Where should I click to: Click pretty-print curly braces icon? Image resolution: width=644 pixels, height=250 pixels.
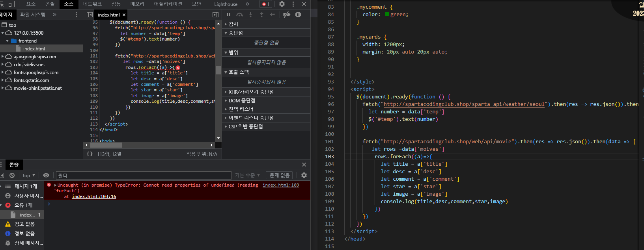[90, 154]
